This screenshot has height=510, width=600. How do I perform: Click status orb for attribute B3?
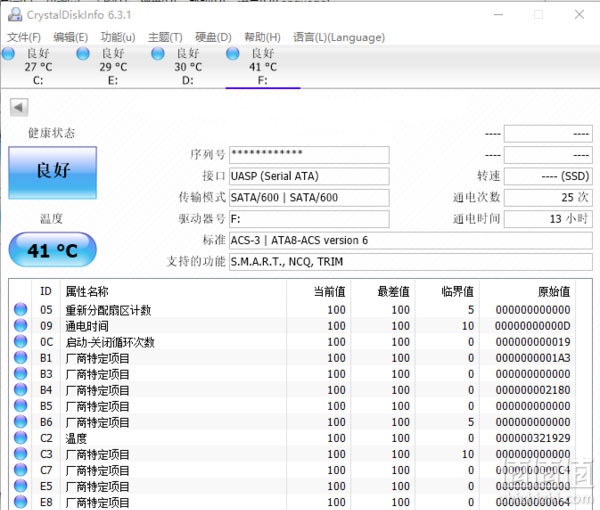(20, 373)
